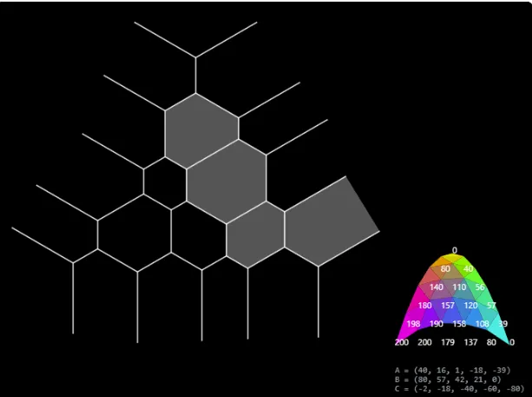
Task: Select the 190 label on the colored surface
Action: (x=437, y=324)
